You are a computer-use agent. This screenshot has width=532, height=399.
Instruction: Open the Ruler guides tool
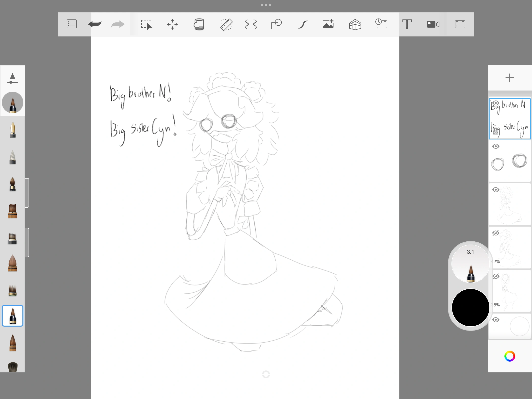(x=226, y=24)
